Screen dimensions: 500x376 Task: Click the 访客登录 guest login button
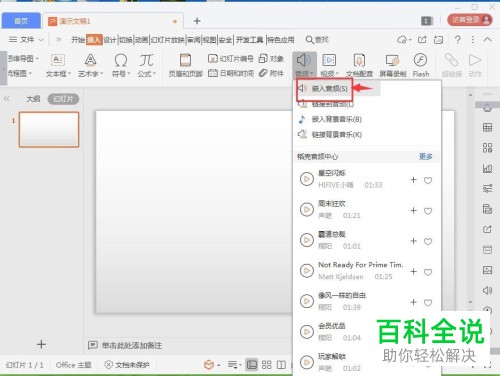coord(470,20)
